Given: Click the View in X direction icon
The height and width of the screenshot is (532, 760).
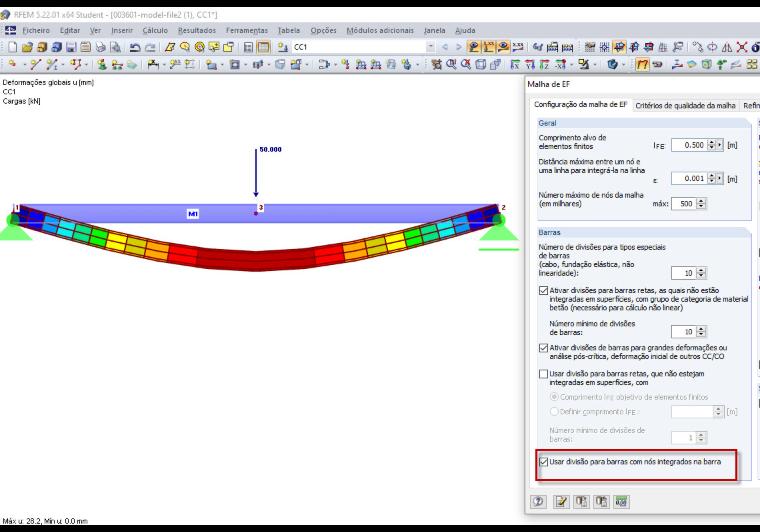Looking at the screenshot, I should pyautogui.click(x=515, y=64).
